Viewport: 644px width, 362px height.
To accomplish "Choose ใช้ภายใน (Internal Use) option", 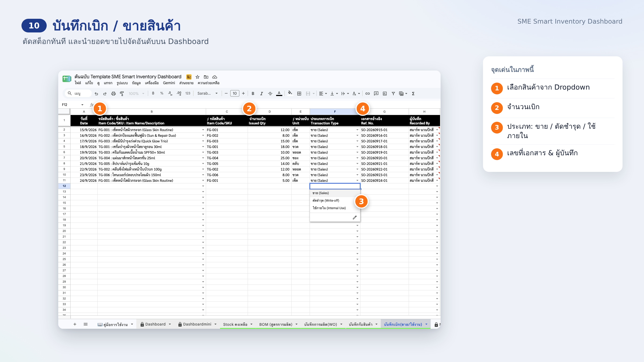I will click(335, 208).
